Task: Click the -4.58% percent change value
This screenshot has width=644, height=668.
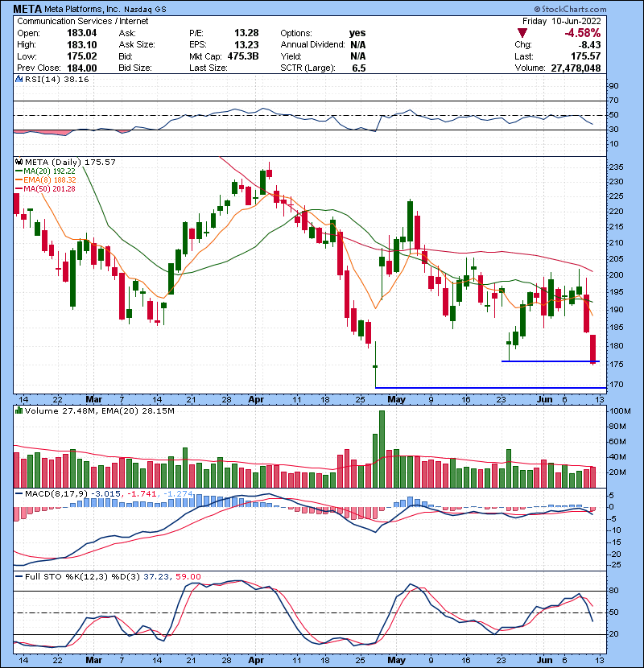Action: [x=583, y=33]
